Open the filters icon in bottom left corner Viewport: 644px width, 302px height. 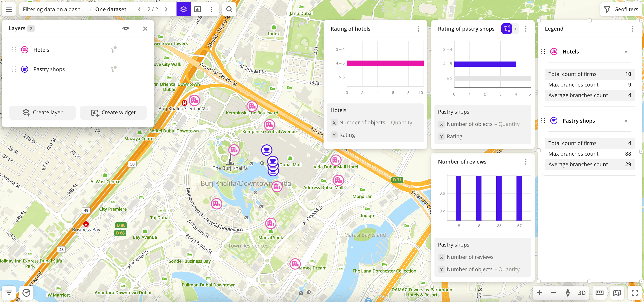[9, 292]
